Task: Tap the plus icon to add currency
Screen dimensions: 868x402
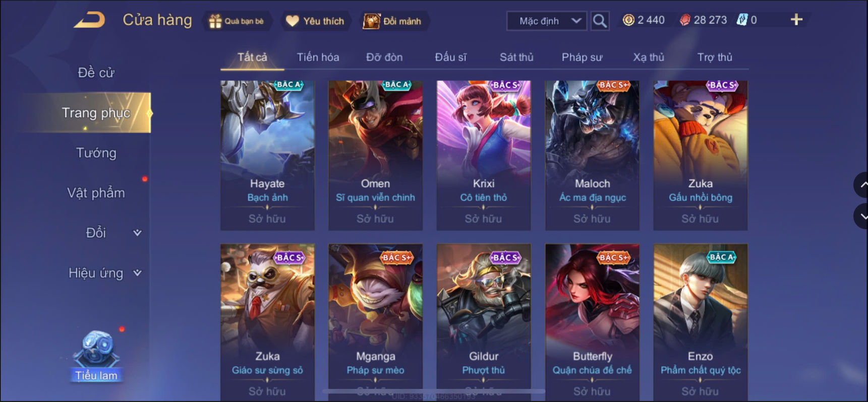Action: 796,20
